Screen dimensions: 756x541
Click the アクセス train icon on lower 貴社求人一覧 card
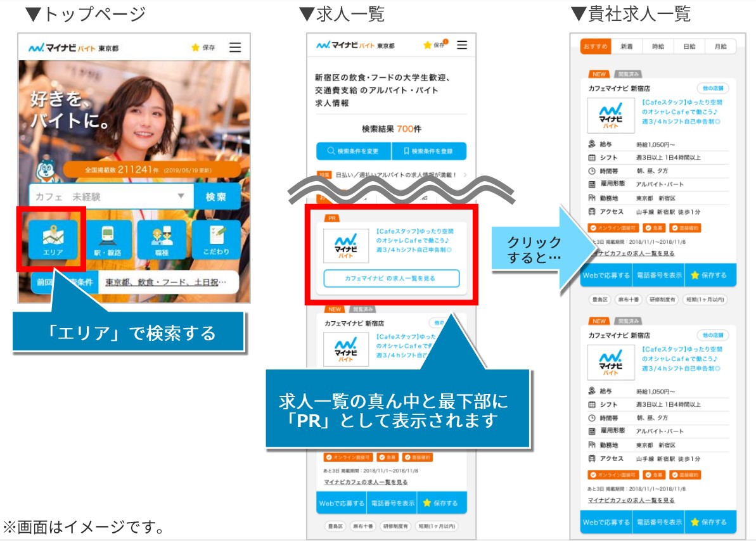[592, 459]
